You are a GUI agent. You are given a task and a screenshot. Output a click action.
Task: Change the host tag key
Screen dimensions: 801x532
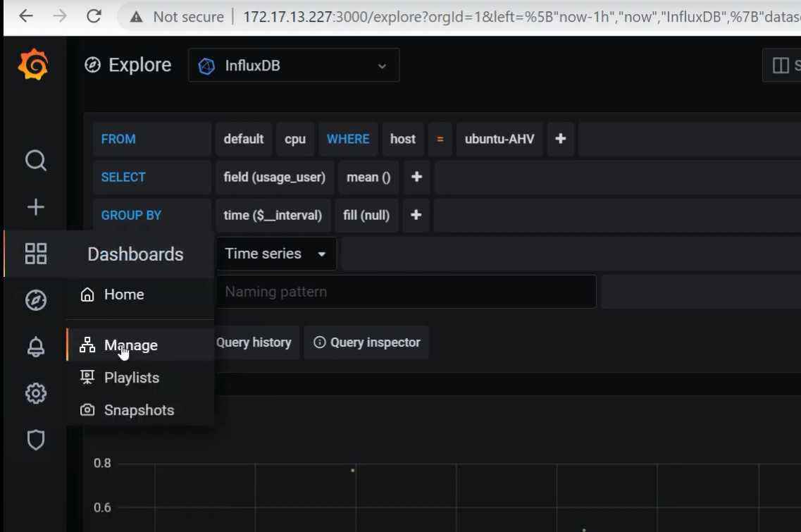click(x=403, y=139)
